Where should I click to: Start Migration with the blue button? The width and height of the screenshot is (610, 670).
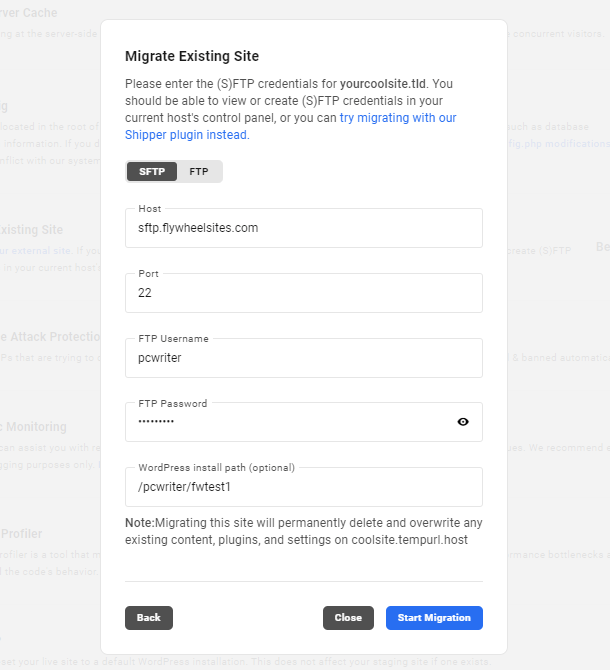tap(434, 618)
